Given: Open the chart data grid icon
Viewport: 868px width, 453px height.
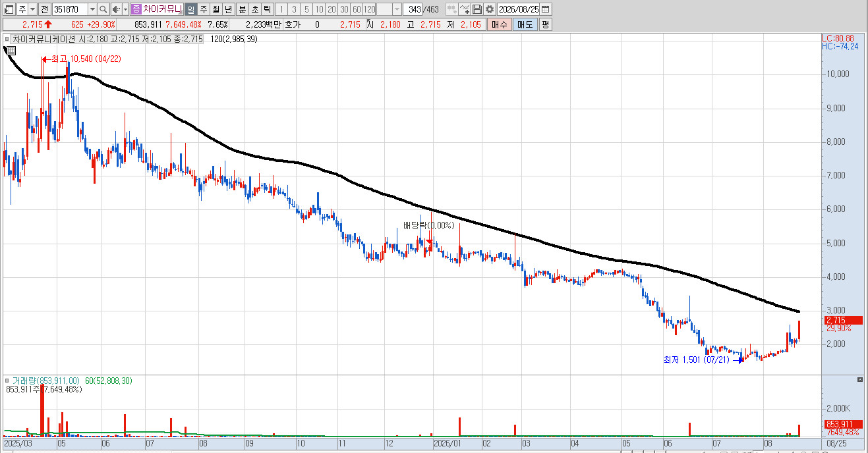Looking at the screenshot, I should pyautogui.click(x=11, y=49).
